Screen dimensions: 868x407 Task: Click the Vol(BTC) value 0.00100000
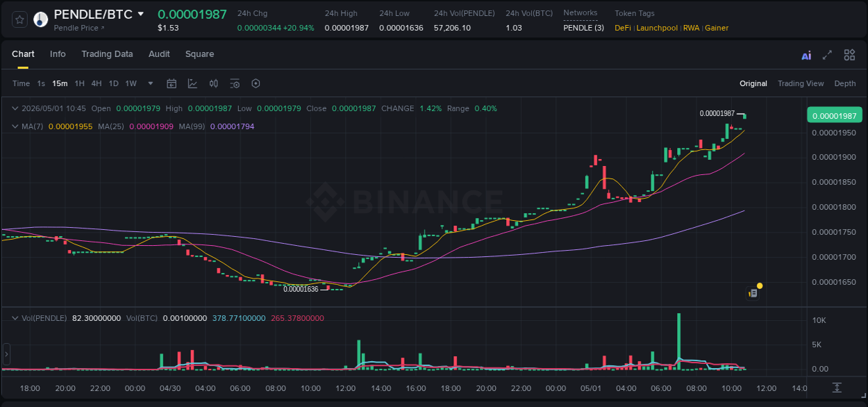click(185, 318)
